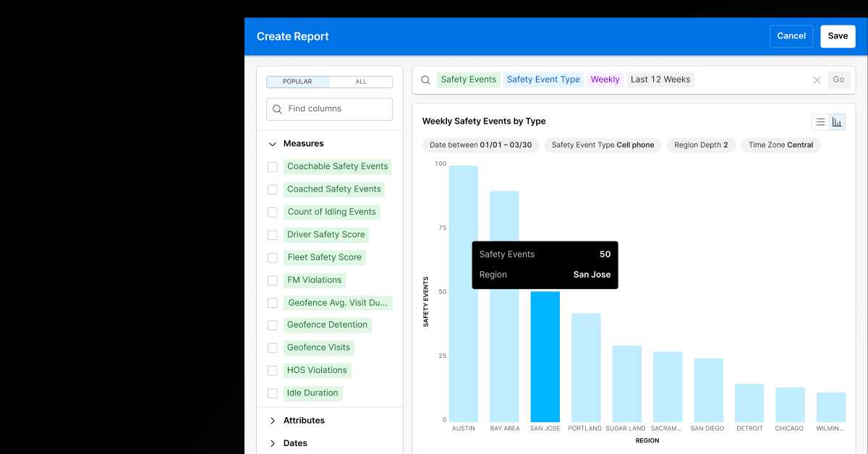The width and height of the screenshot is (868, 454).
Task: Focus the Find columns input field
Action: coord(336,109)
